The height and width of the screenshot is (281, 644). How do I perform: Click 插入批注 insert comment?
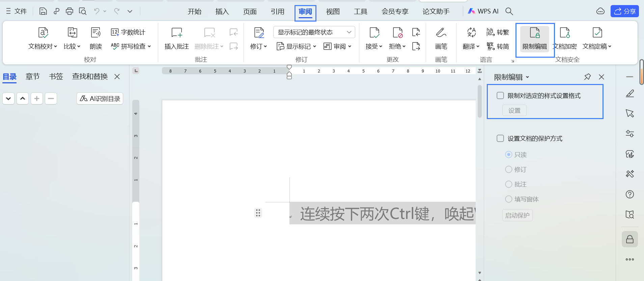176,38
